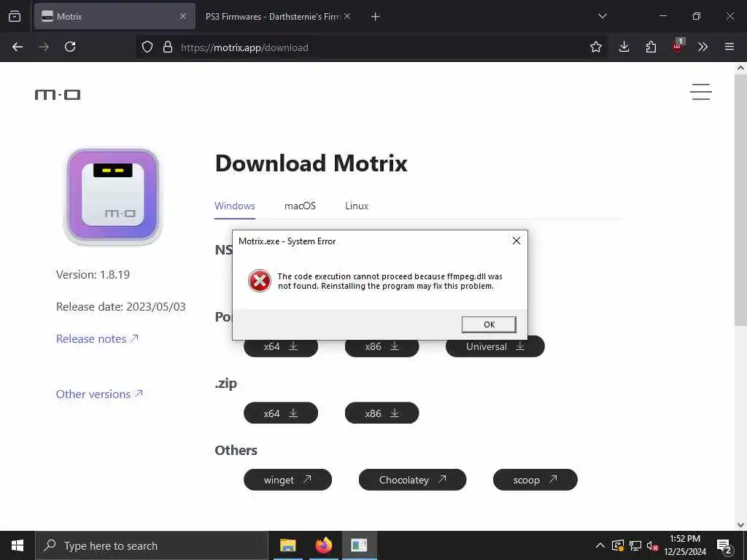This screenshot has height=560, width=747.
Task: Open the Firefox View icon at the start of the tab strip
Action: [x=15, y=16]
